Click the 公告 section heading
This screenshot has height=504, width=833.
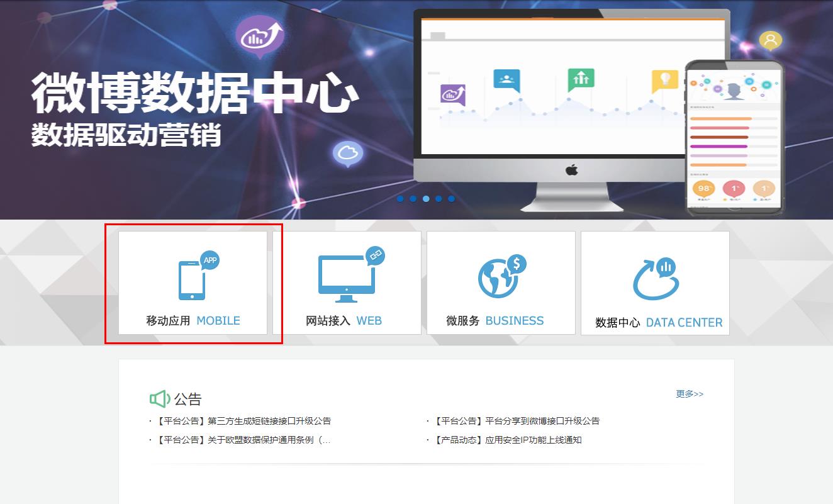(x=187, y=399)
